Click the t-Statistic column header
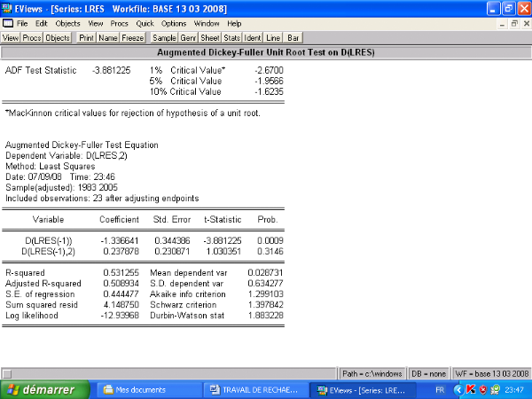This screenshot has height=399, width=532. [223, 220]
